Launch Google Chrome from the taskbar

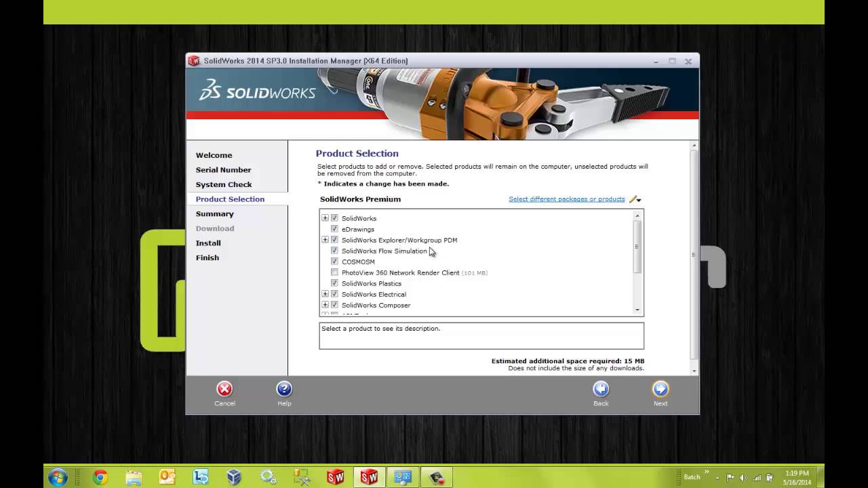click(x=100, y=477)
